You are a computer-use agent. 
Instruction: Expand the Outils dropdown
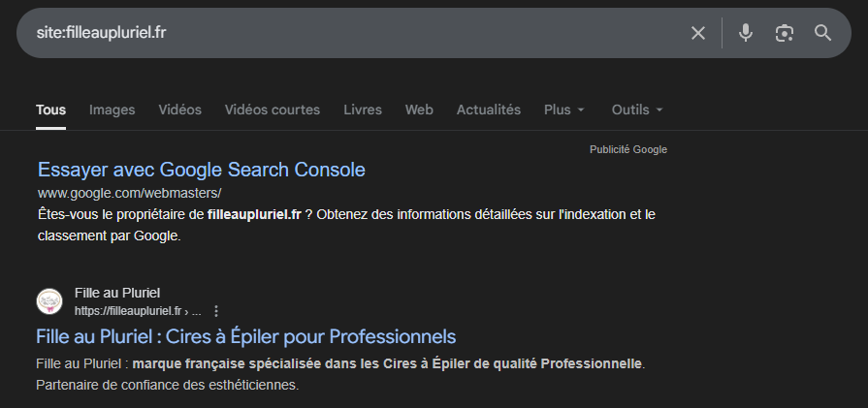[637, 110]
